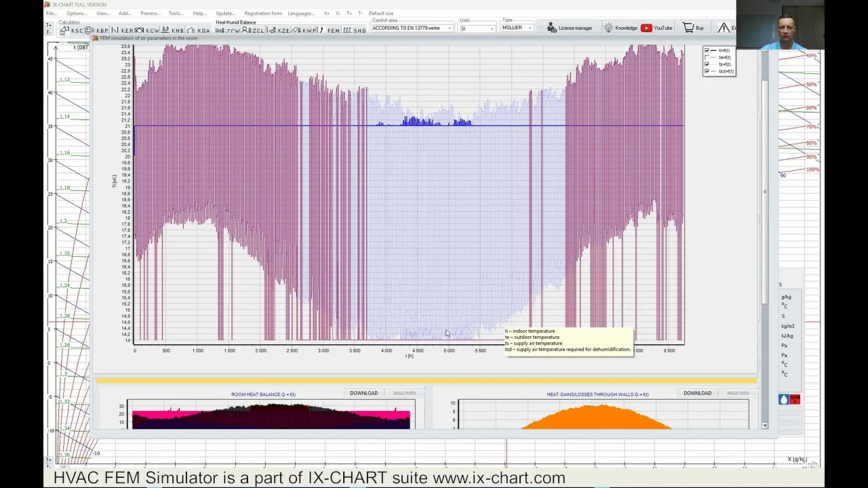Screen dimensions: 868x488
Task: Open the Options menu
Action: coord(77,14)
